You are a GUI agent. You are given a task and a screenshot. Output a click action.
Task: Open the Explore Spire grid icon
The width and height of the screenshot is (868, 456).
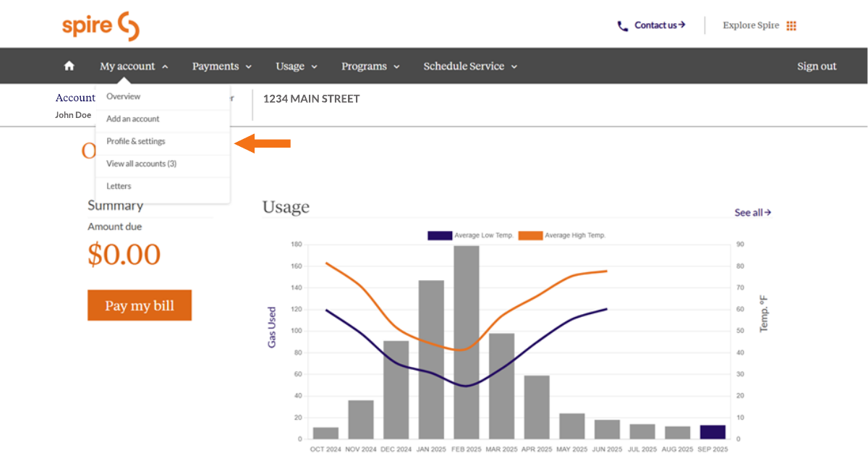[791, 26]
